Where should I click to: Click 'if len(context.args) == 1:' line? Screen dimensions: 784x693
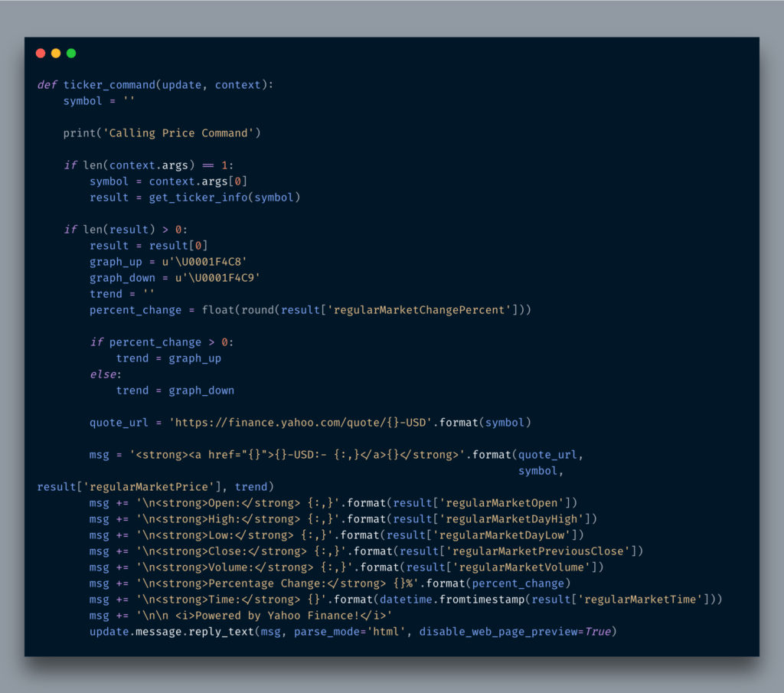(149, 165)
